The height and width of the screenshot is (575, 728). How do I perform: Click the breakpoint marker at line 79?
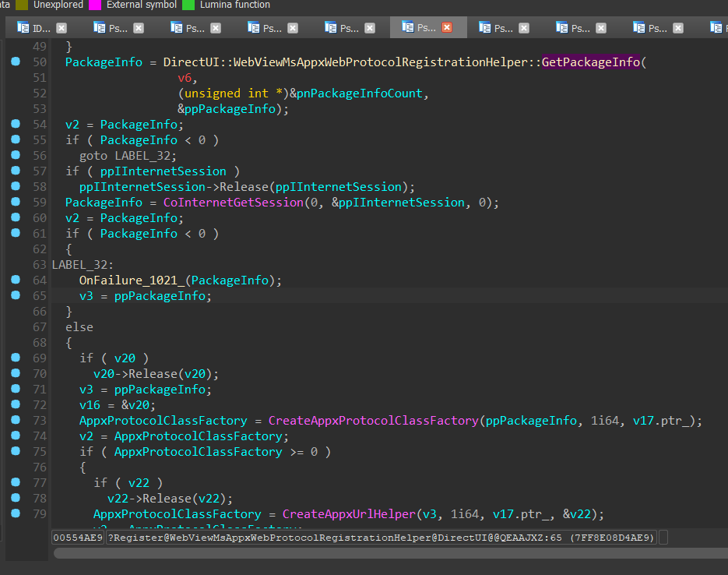pyautogui.click(x=16, y=513)
